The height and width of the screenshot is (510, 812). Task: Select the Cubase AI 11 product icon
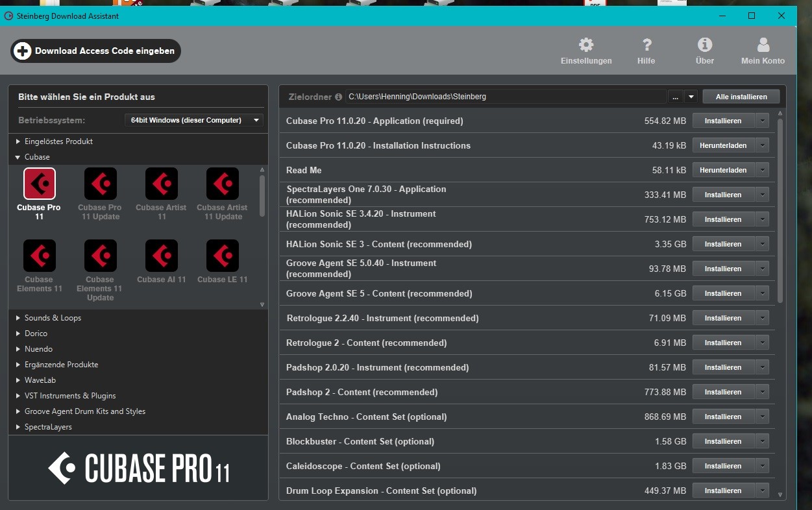162,256
